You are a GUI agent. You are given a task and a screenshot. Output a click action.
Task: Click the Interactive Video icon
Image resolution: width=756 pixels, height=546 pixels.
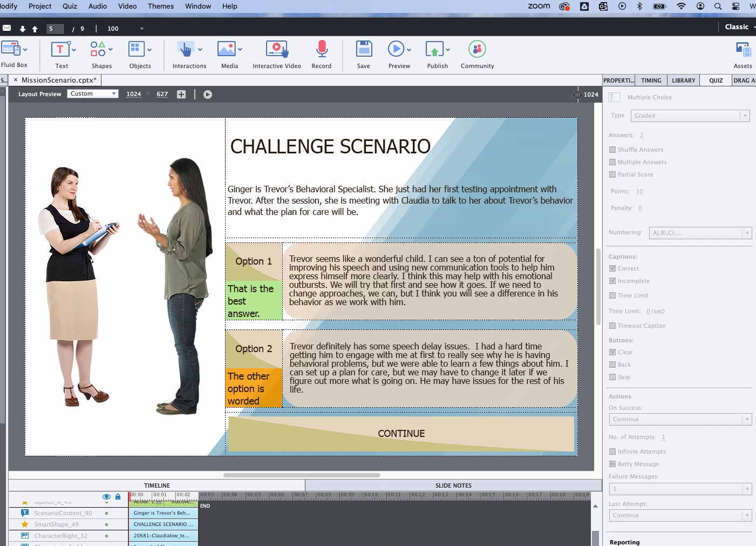point(277,49)
